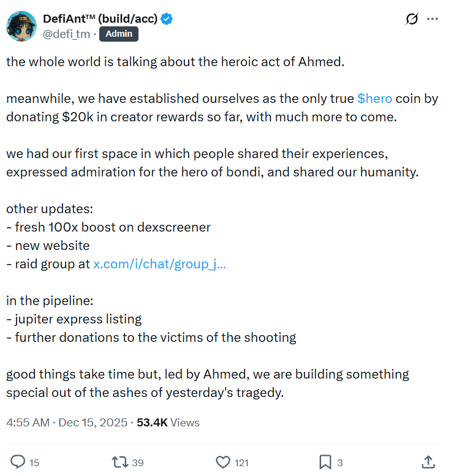Repost this post using the retweet icon
451x476 pixels.
coord(121,462)
